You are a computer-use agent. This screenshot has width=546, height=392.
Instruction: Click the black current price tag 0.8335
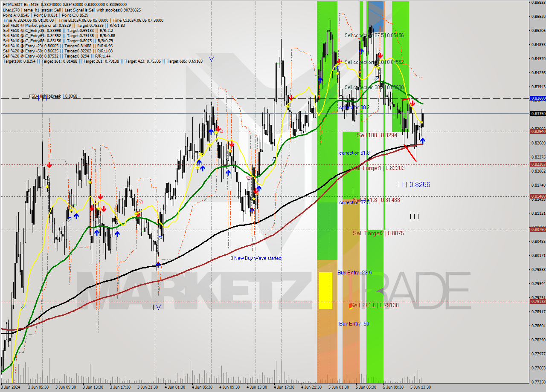[537, 113]
